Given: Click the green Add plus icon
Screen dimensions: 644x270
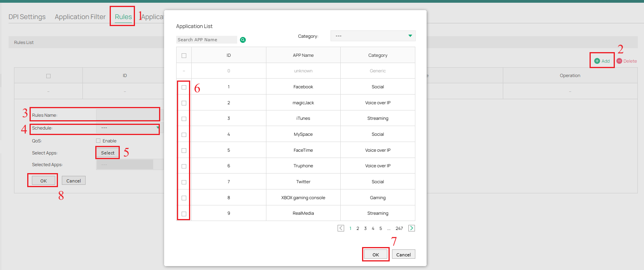Looking at the screenshot, I should coord(597,61).
